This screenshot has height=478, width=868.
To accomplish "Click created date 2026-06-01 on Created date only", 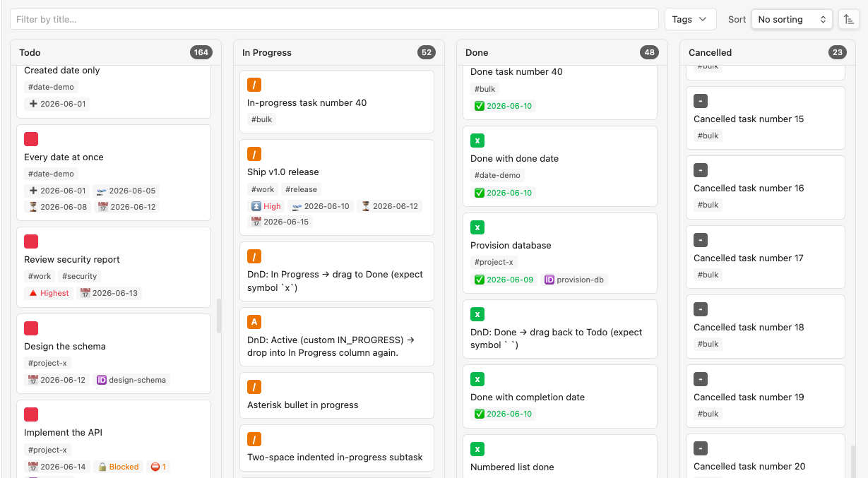I will [x=57, y=104].
